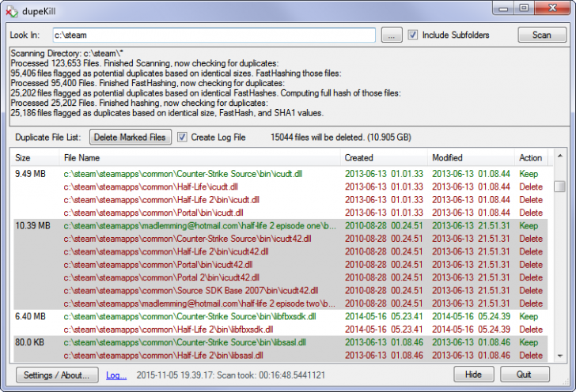The height and width of the screenshot is (392, 576).
Task: Select half-life 2 episode two file row
Action: pos(281,303)
